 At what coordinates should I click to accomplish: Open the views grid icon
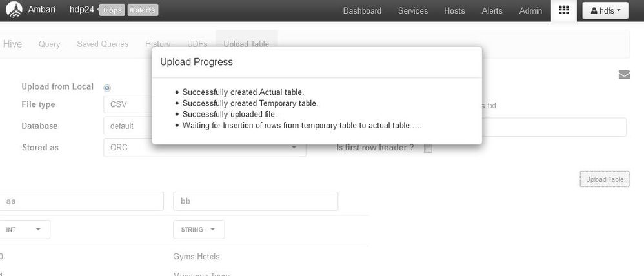point(563,10)
